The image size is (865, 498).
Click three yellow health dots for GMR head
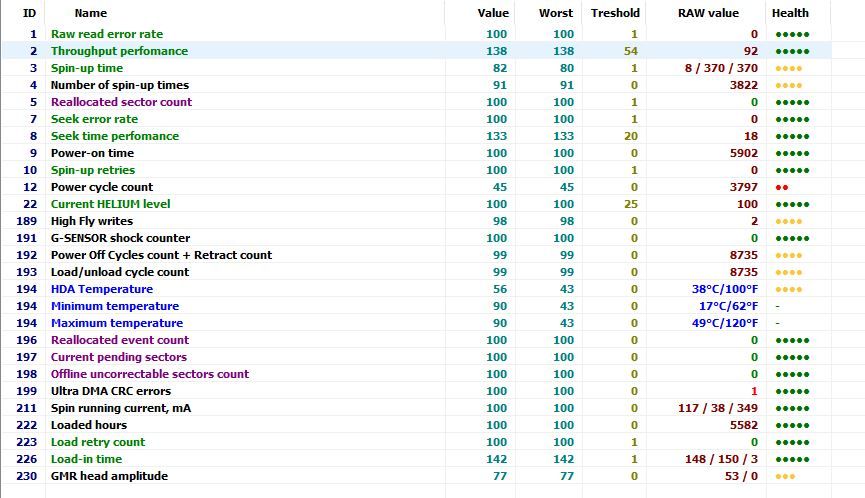pyautogui.click(x=786, y=476)
